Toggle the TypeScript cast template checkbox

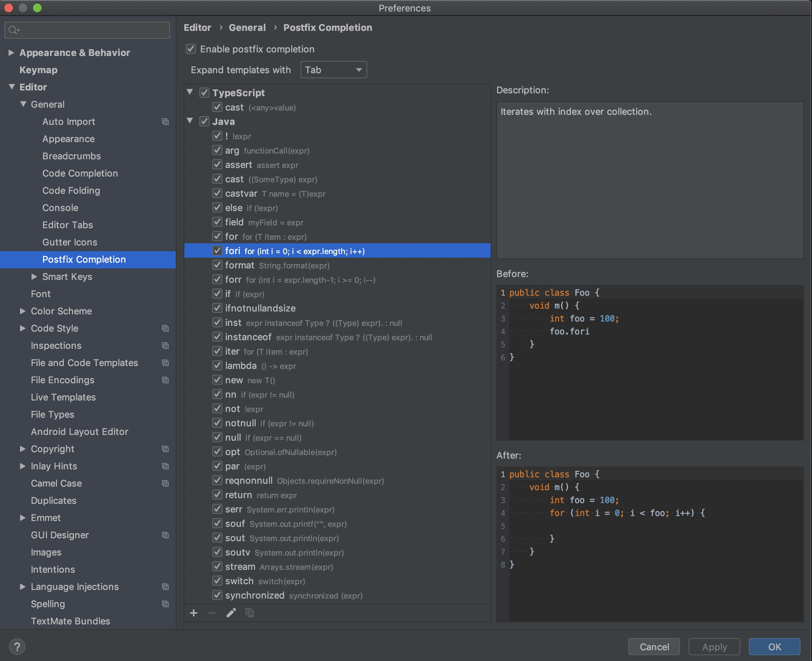tap(217, 107)
